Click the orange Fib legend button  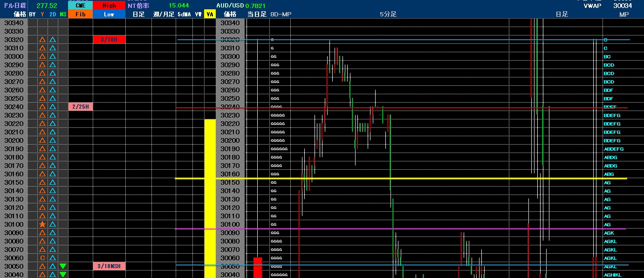click(x=80, y=14)
